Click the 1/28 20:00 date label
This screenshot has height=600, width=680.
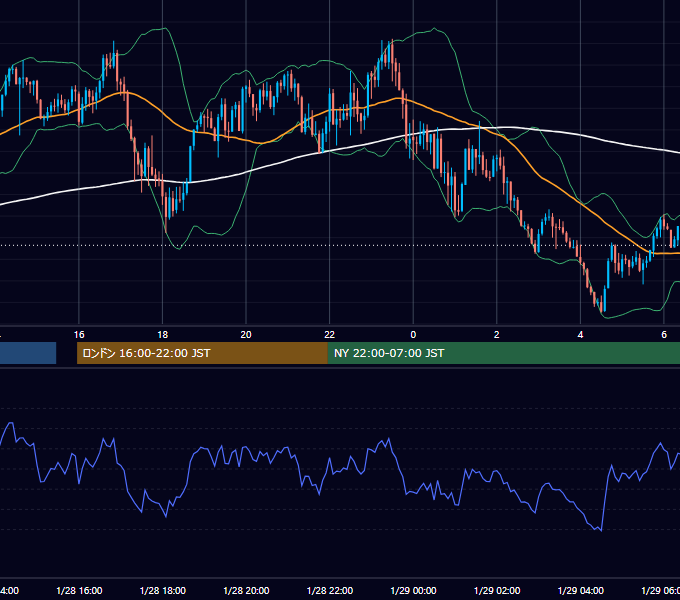coord(246,590)
